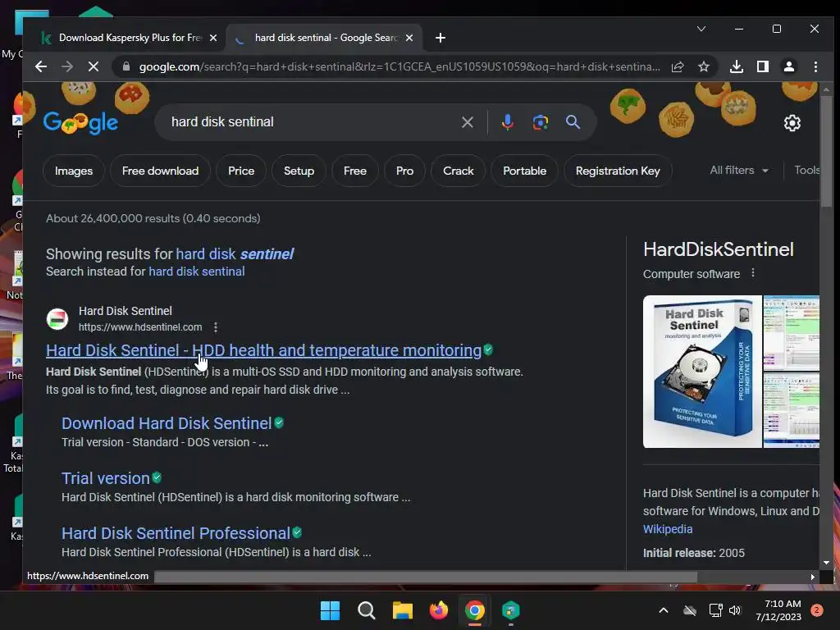Viewport: 840px width, 630px height.
Task: Launch Firefox from taskbar
Action: pyautogui.click(x=439, y=610)
